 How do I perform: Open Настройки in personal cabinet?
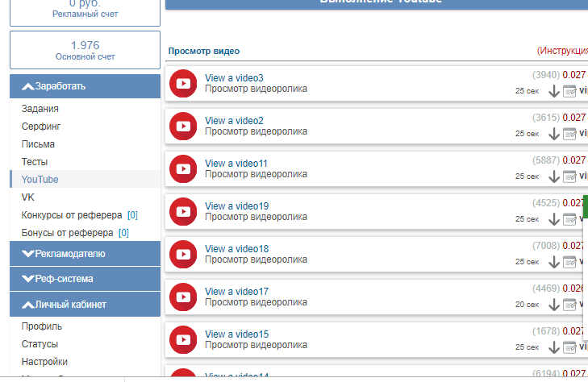coord(44,362)
